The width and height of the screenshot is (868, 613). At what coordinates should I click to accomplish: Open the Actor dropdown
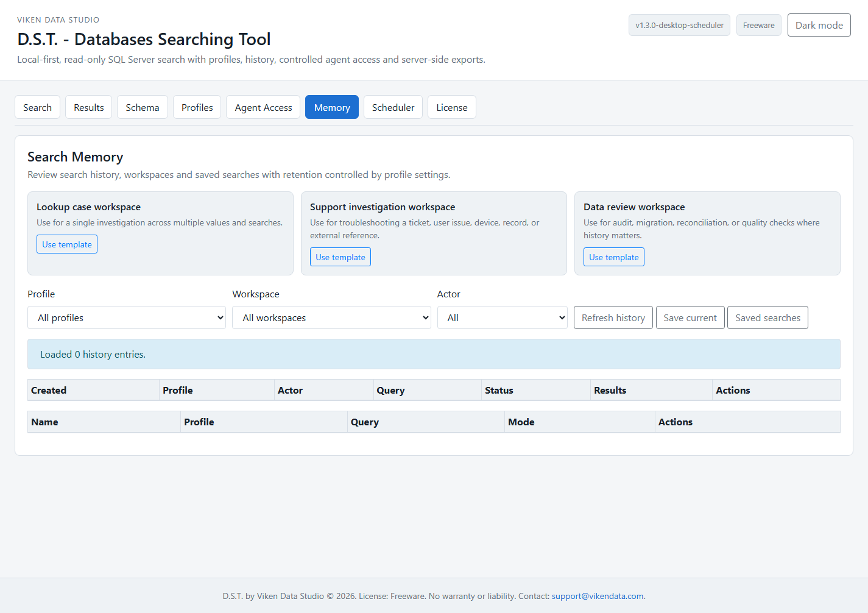(503, 317)
